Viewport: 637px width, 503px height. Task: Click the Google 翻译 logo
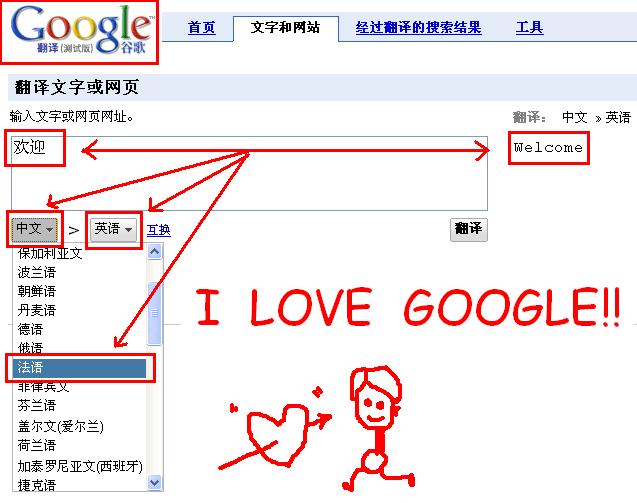(x=82, y=31)
